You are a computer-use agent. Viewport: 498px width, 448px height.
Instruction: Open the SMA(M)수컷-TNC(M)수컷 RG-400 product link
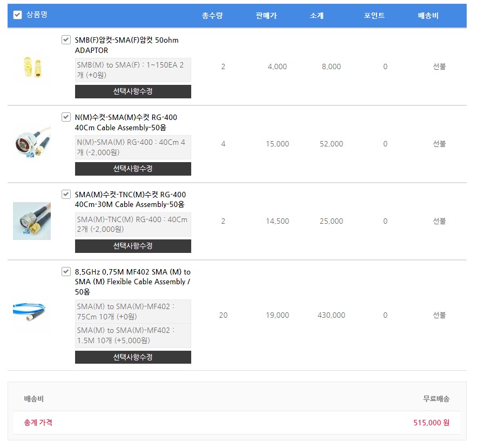[130, 199]
